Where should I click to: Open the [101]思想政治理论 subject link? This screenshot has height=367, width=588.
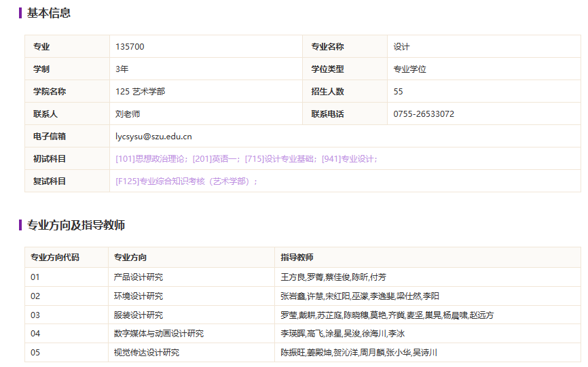(x=151, y=159)
